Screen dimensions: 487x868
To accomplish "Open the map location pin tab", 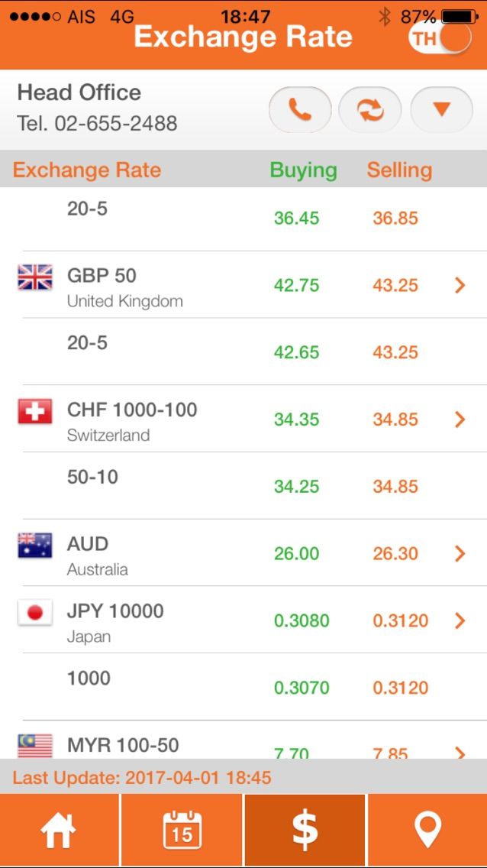I will 427,831.
